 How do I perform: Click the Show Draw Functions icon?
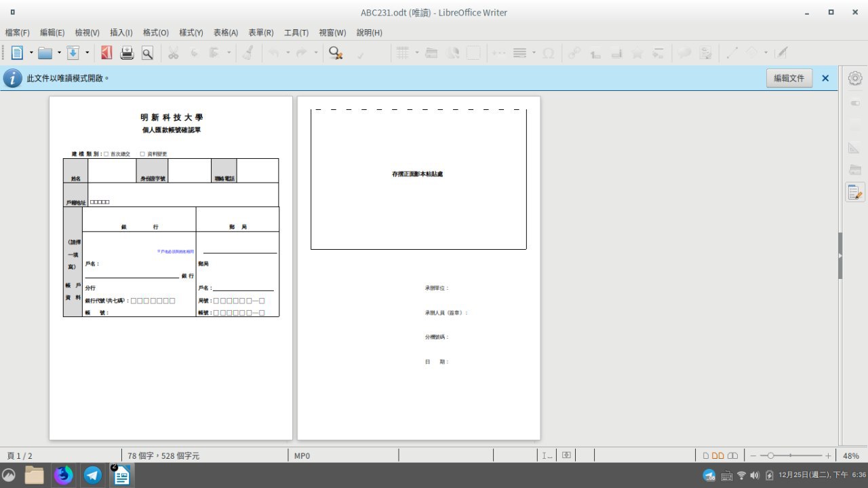point(781,53)
